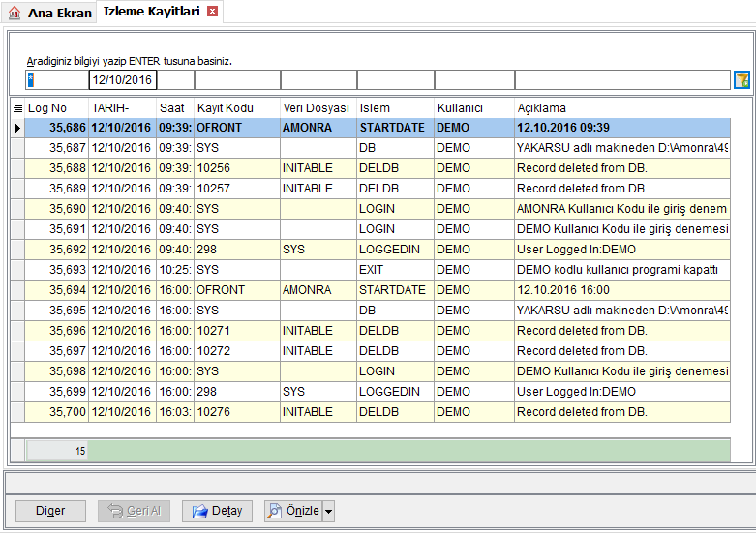Viewport: 756px width, 533px height.
Task: Click the Açiklama filter field
Action: point(622,80)
